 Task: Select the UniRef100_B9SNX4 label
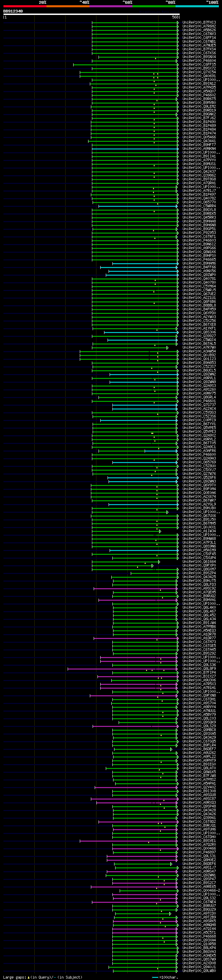(x=199, y=57)
